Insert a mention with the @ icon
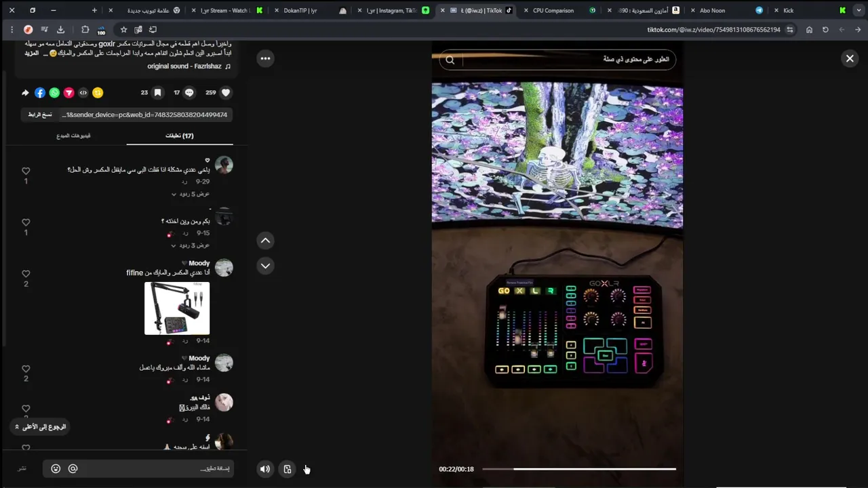 click(73, 468)
